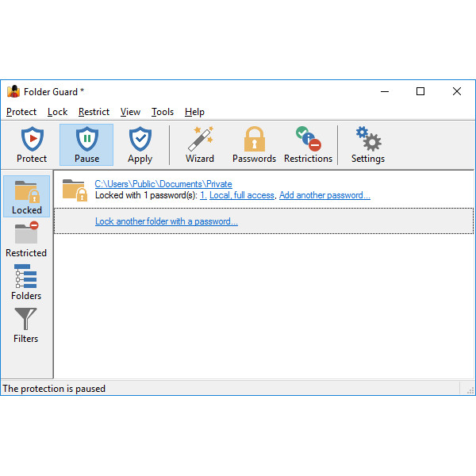Screen dimensions: 476x476
Task: Open the Protect menu
Action: point(21,112)
